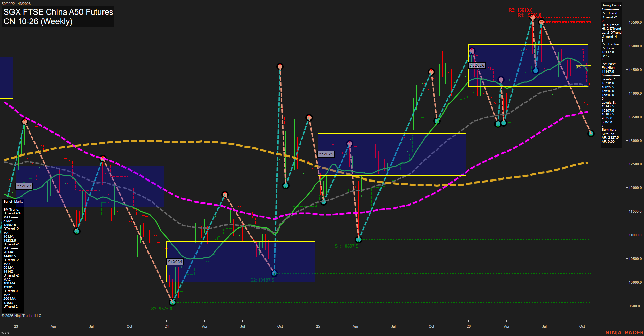Screen dimensions: 644x336
Task: Click the 20 MA: label
Action: point(9,252)
